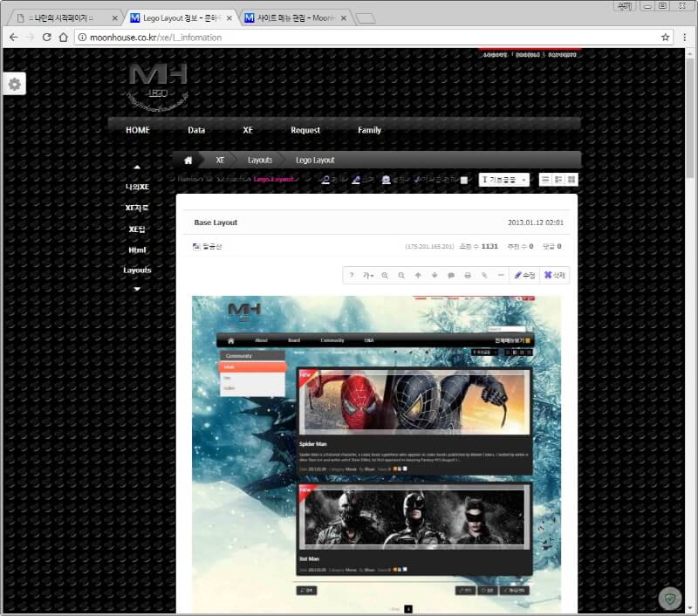The width and height of the screenshot is (698, 616).
Task: Click the down arrow in the post toolbar
Action: point(434,276)
